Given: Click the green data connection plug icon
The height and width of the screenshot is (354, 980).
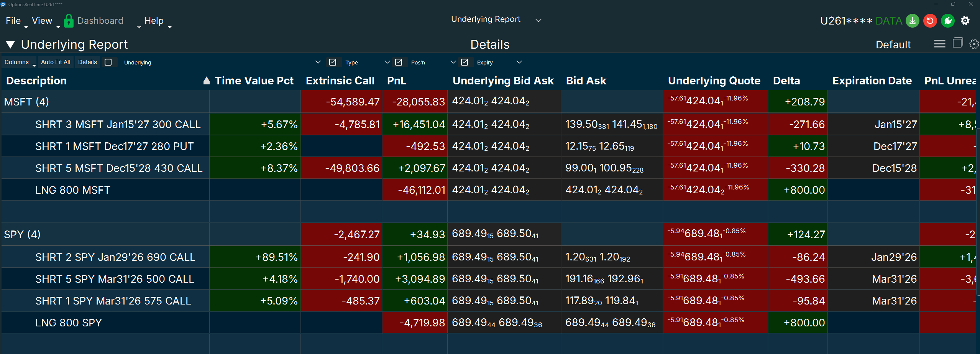Looking at the screenshot, I should pyautogui.click(x=948, y=21).
